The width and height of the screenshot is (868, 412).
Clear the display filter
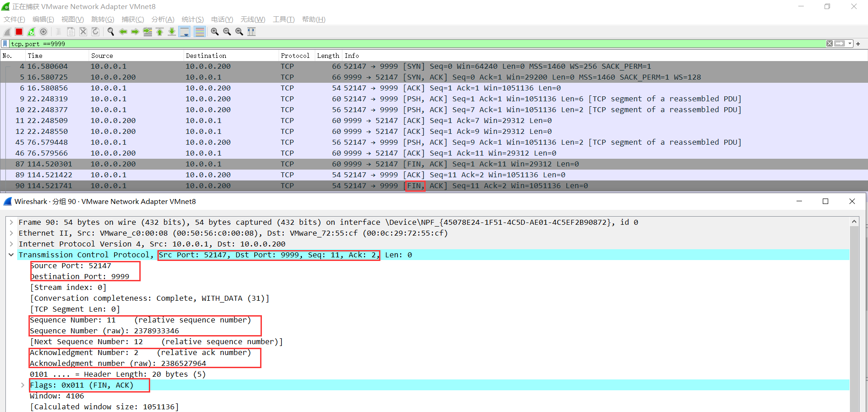[x=829, y=44]
